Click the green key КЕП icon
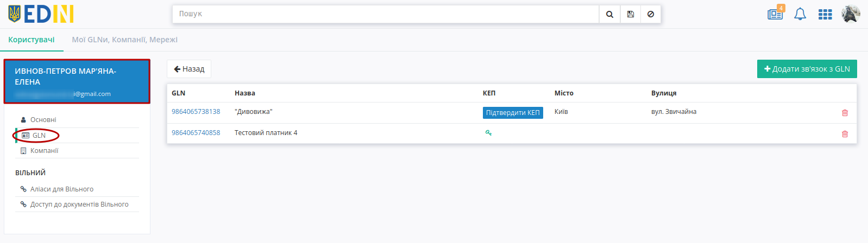This screenshot has width=868, height=243. (488, 133)
